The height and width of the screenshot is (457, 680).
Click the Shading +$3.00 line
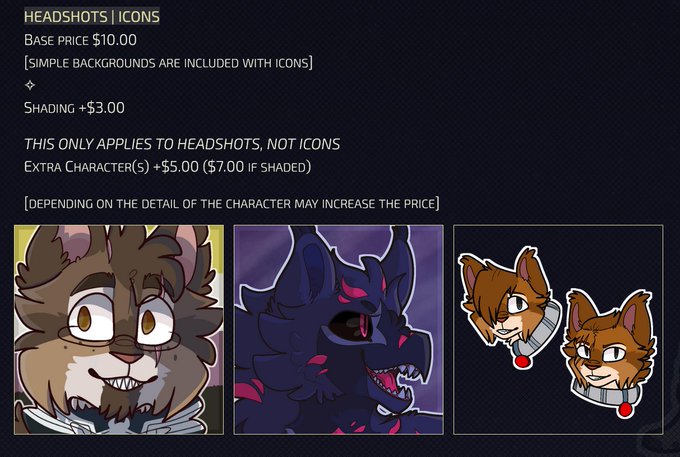[74, 108]
